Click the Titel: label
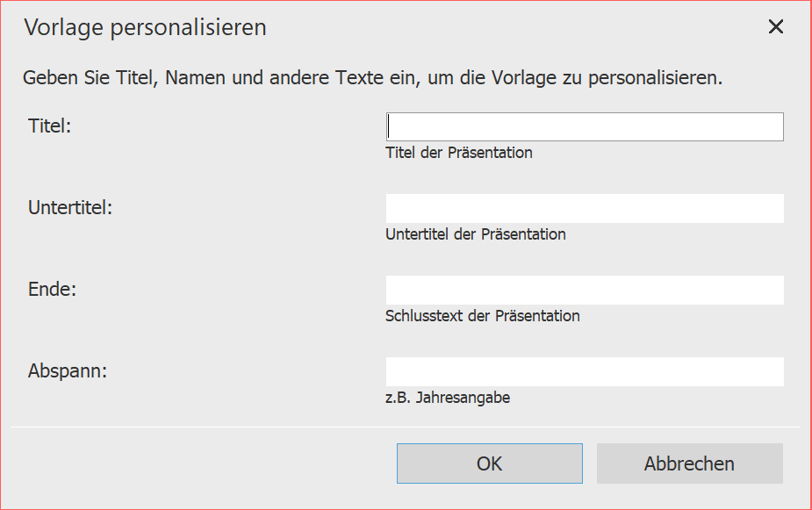 tap(49, 126)
